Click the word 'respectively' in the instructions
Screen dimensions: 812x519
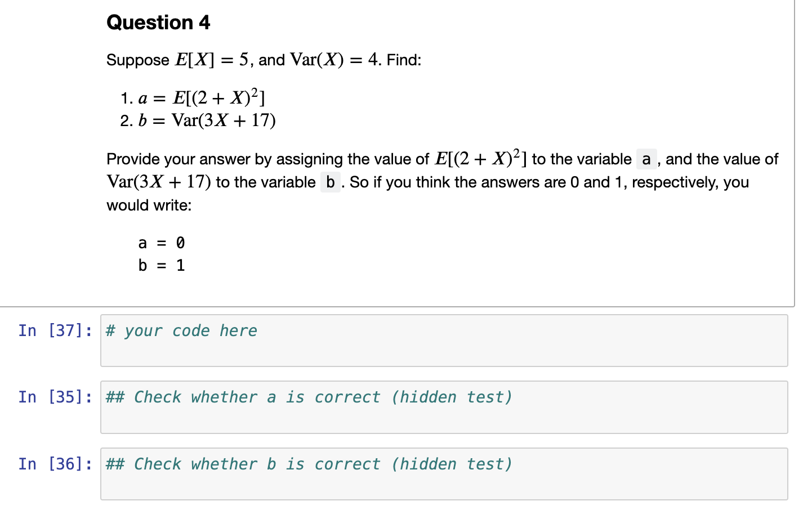675,182
